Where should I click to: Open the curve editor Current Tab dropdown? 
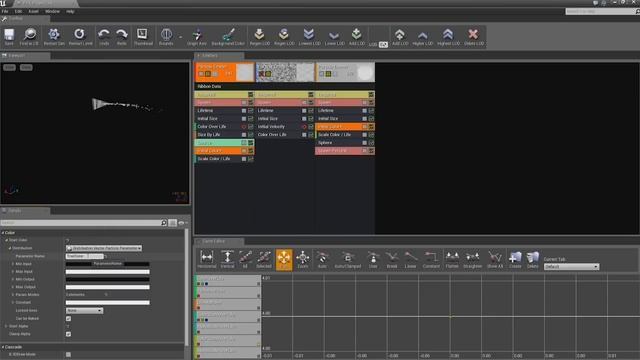click(x=571, y=267)
